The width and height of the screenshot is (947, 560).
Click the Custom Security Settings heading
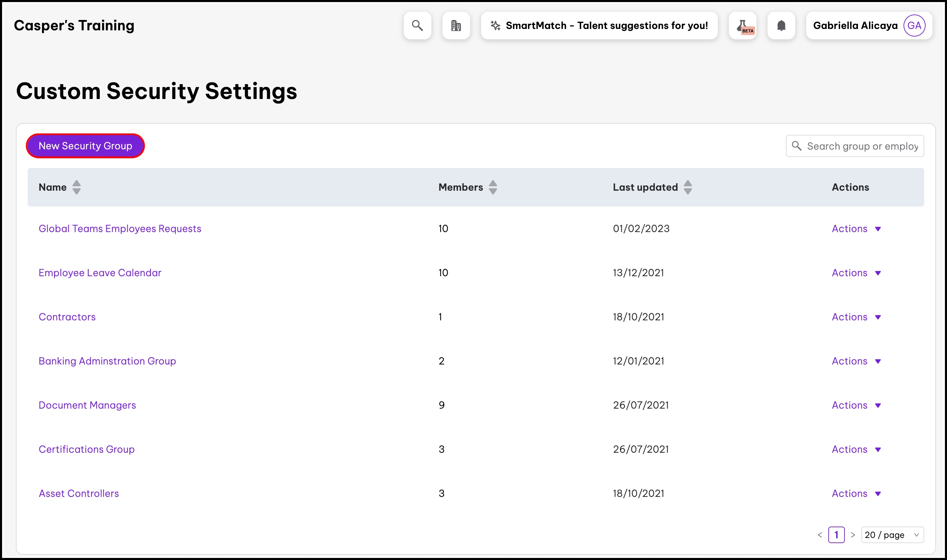156,91
